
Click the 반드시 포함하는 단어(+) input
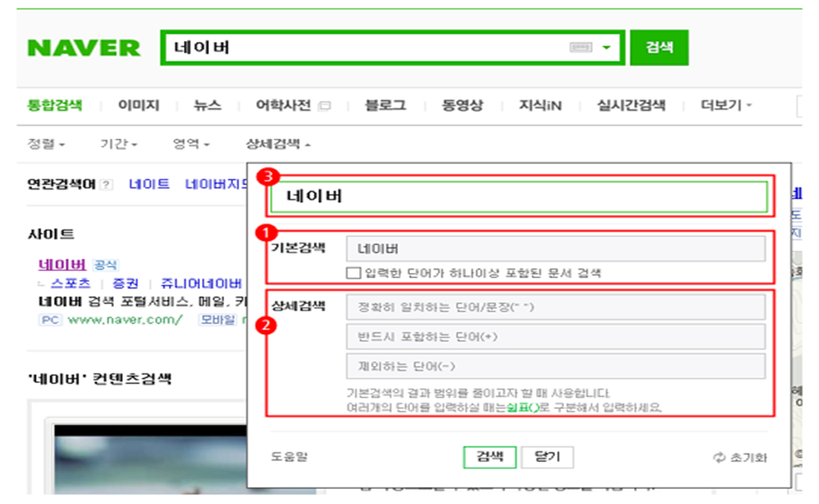556,337
